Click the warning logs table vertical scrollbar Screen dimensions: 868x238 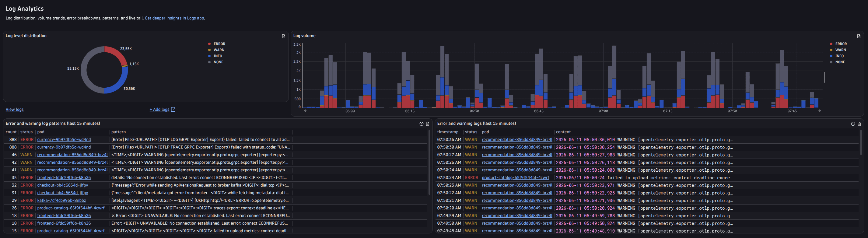861,142
